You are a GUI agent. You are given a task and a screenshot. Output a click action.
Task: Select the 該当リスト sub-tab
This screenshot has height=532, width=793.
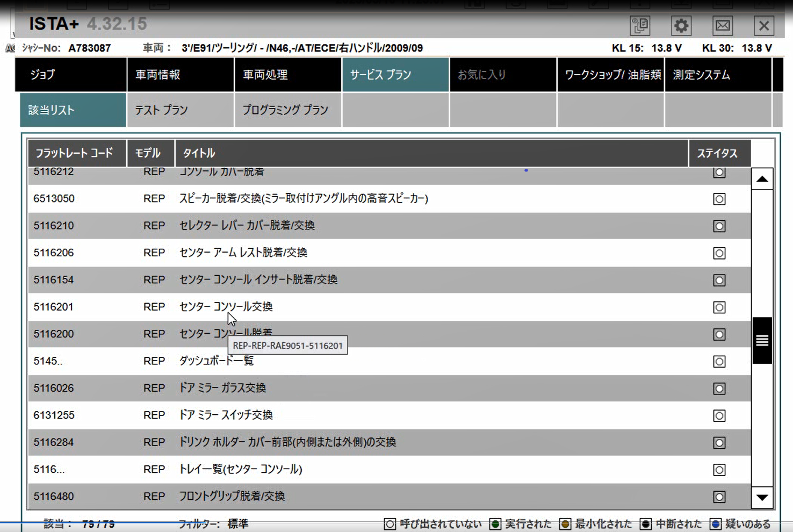tap(73, 110)
